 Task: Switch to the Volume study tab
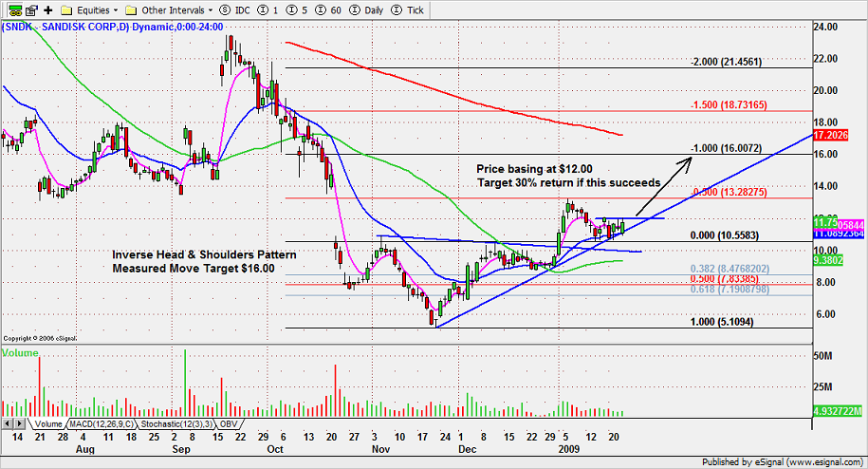pos(48,424)
